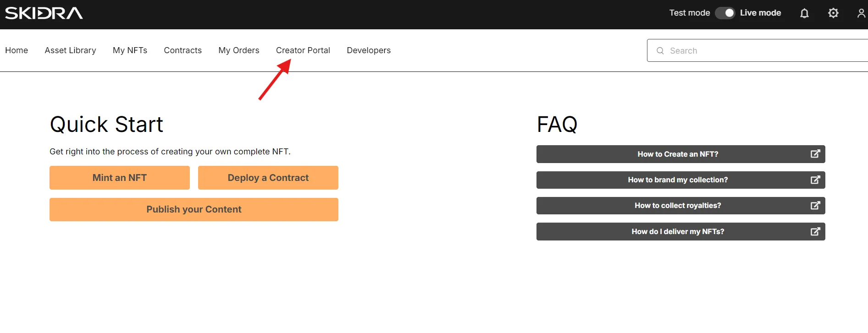This screenshot has height=333, width=868.
Task: Click external link icon for deliver my NFTs
Action: (815, 231)
